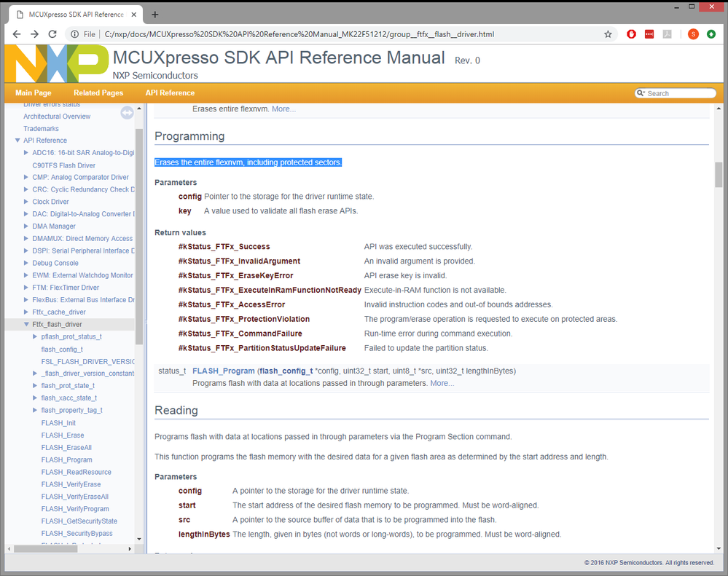Expand the Clock Driver node

click(26, 202)
